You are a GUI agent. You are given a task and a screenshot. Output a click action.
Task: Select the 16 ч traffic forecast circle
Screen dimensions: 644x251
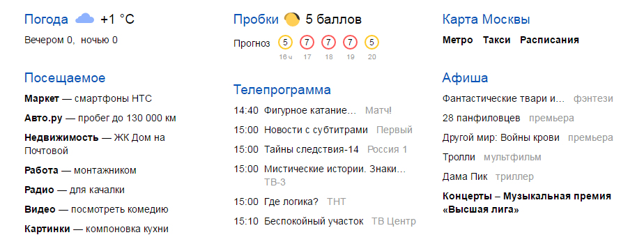[286, 42]
